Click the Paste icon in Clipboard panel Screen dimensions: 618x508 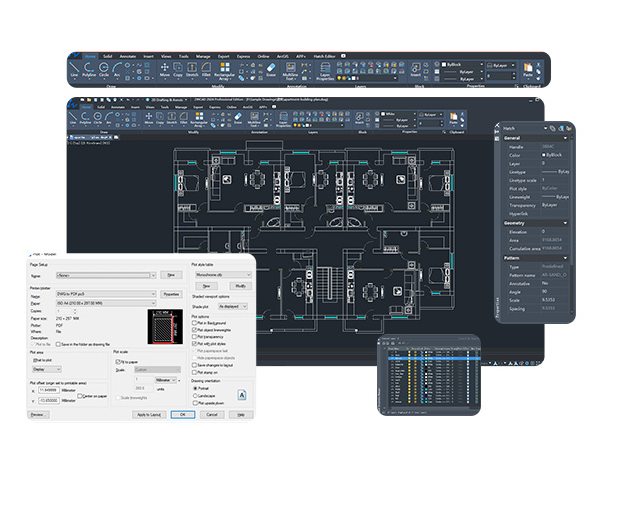[528, 70]
